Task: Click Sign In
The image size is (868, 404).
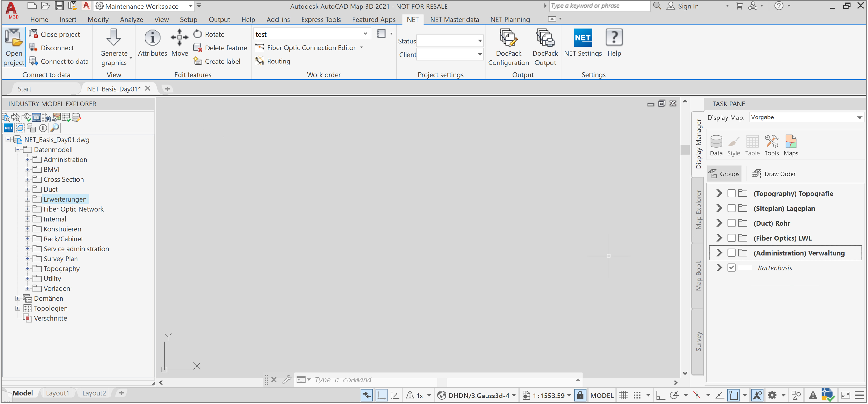Action: 682,6
